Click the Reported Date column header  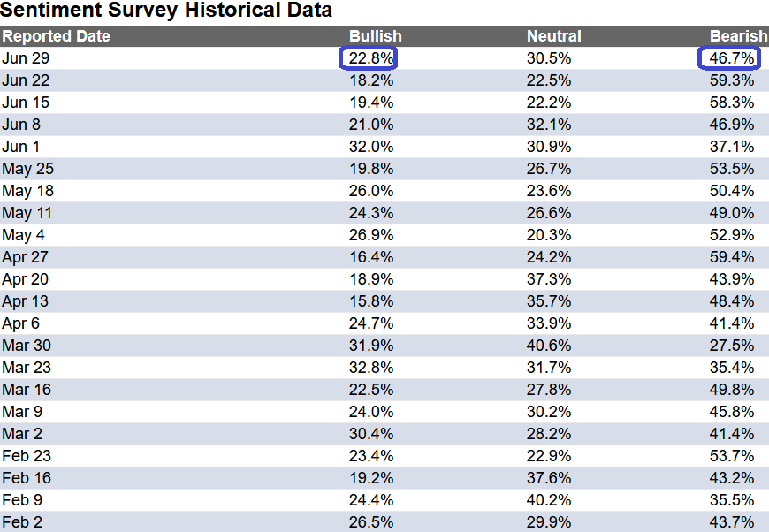[x=56, y=36]
